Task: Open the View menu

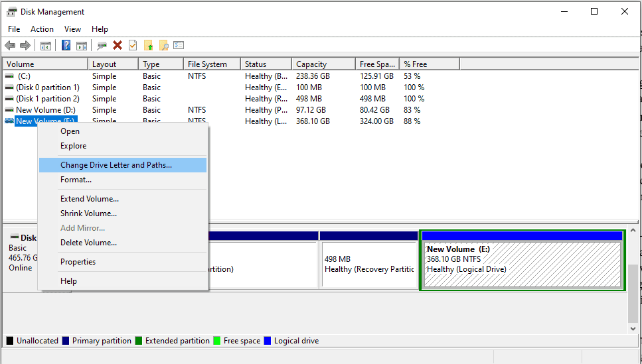Action: (x=72, y=29)
